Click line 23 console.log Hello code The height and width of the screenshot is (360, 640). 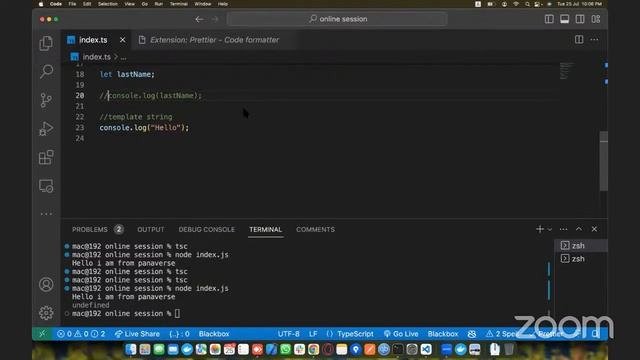pyautogui.click(x=144, y=128)
